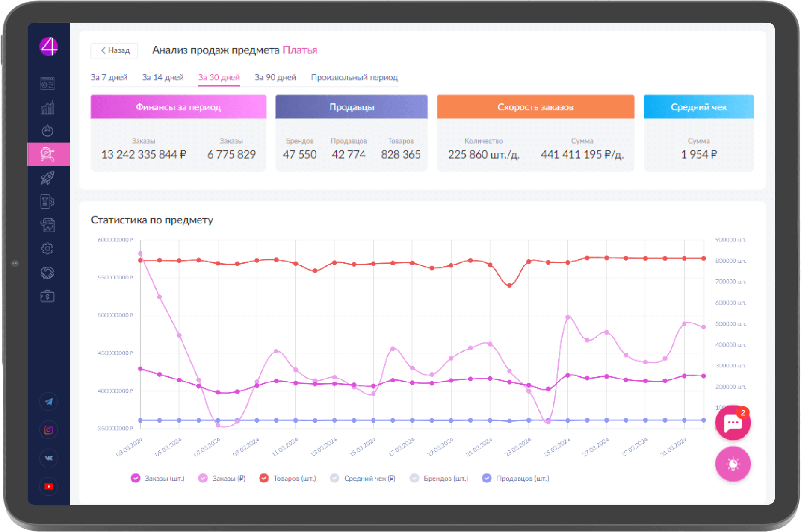Click the Продавцов (шт.) legend label

pos(522,478)
